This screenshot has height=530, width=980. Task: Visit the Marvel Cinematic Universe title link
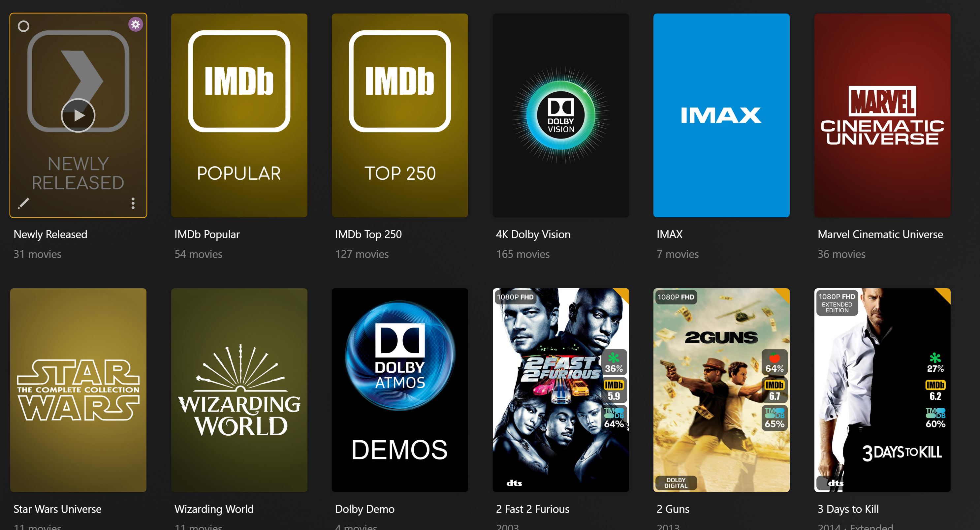(x=880, y=234)
